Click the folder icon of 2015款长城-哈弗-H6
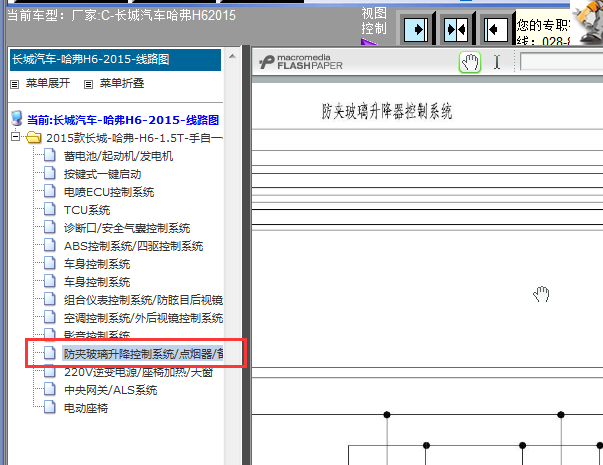The image size is (603, 465). click(33, 137)
